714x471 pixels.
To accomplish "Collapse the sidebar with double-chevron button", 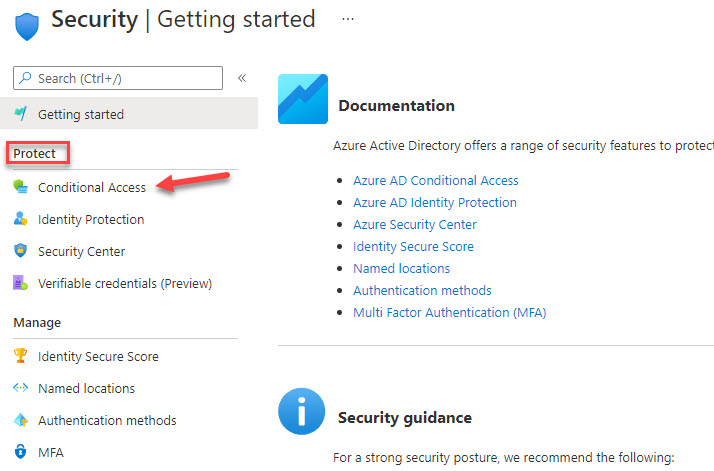I will pos(242,78).
